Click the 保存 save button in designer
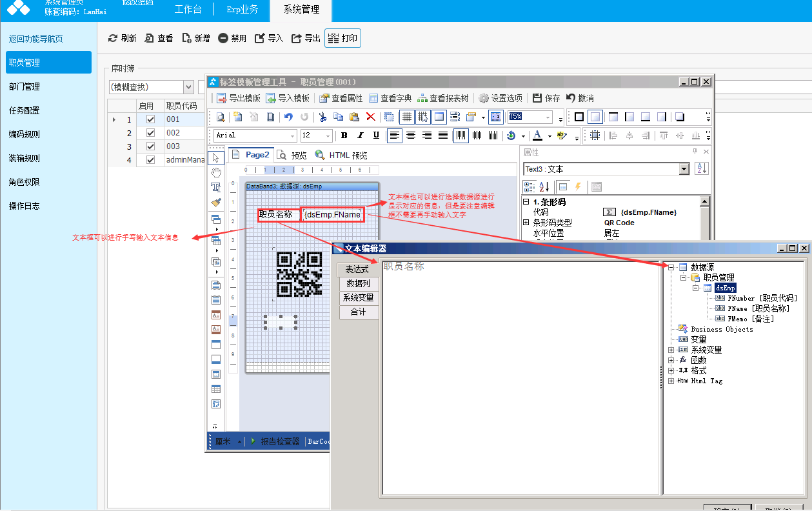The image size is (812, 511). pos(546,98)
